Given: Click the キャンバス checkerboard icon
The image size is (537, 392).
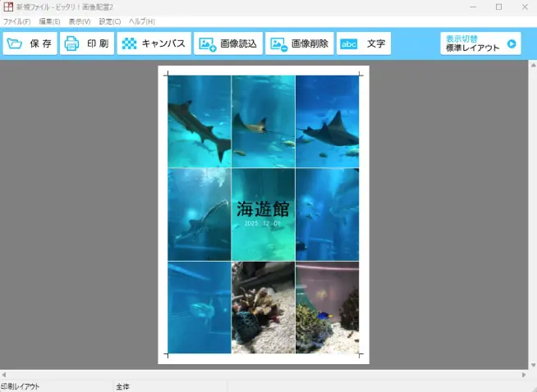Looking at the screenshot, I should 129,44.
